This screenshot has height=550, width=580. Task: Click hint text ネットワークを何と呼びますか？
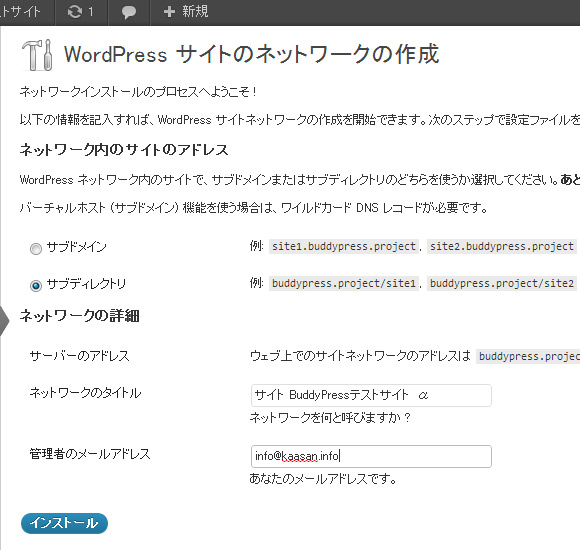pyautogui.click(x=330, y=418)
